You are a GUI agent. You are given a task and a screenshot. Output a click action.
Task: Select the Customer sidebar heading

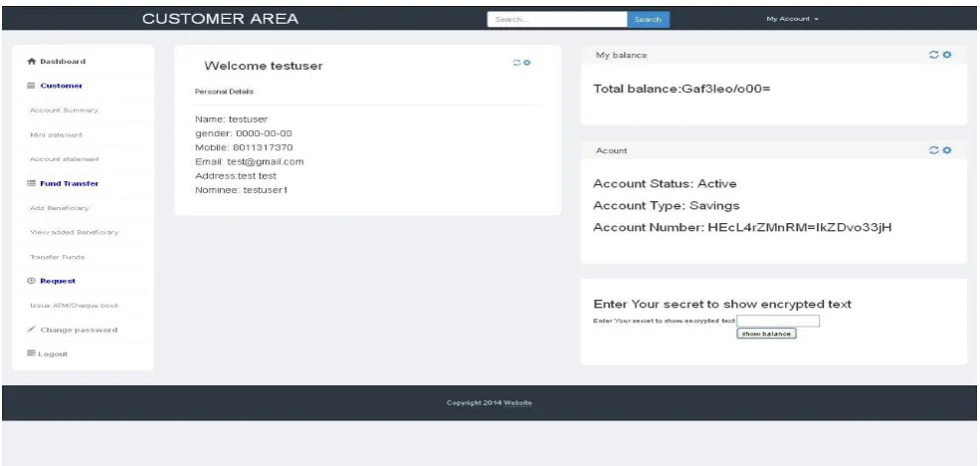click(62, 86)
